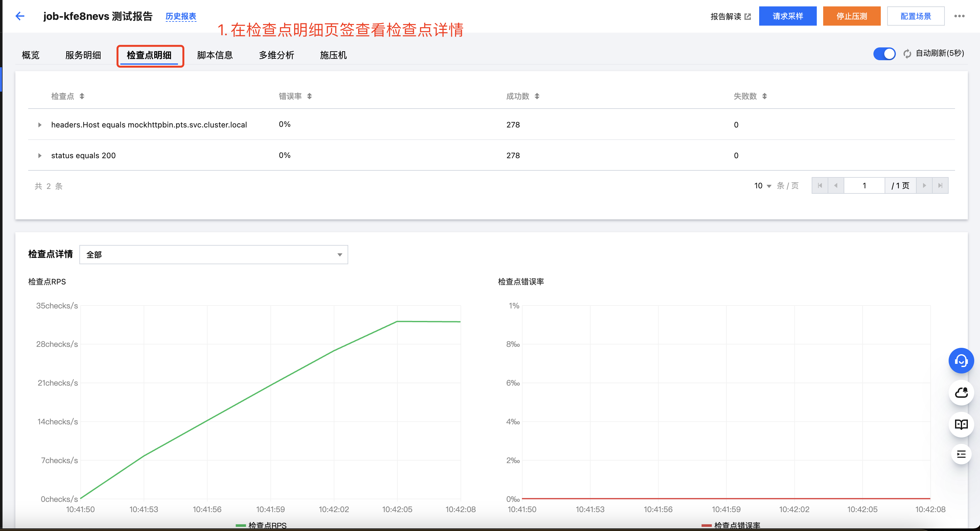Expand the status equals 200 row

[40, 156]
